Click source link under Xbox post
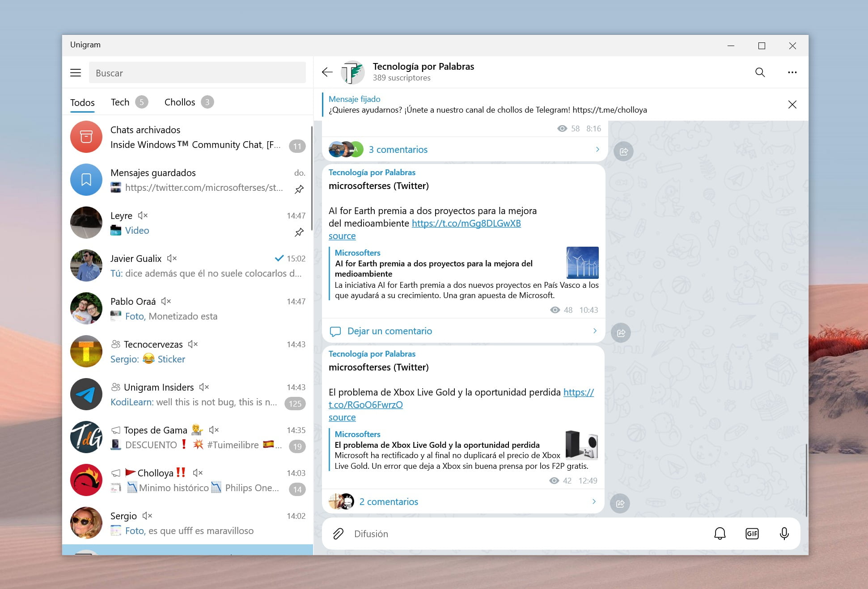Screen dimensions: 868x589 (342, 417)
